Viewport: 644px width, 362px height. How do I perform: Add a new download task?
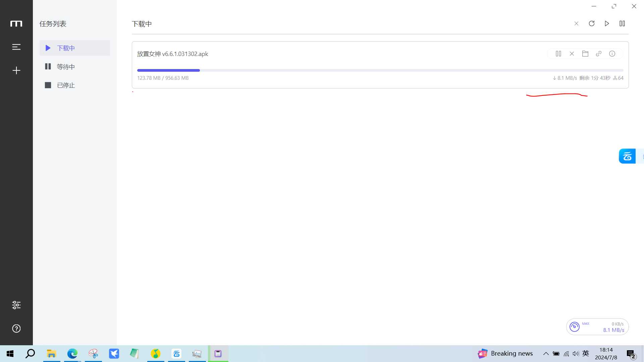pos(16,70)
